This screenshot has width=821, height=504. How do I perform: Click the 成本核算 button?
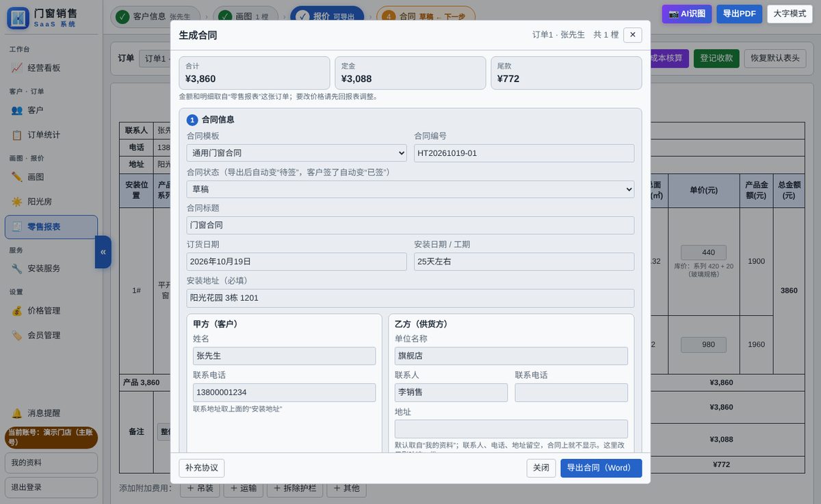669,58
